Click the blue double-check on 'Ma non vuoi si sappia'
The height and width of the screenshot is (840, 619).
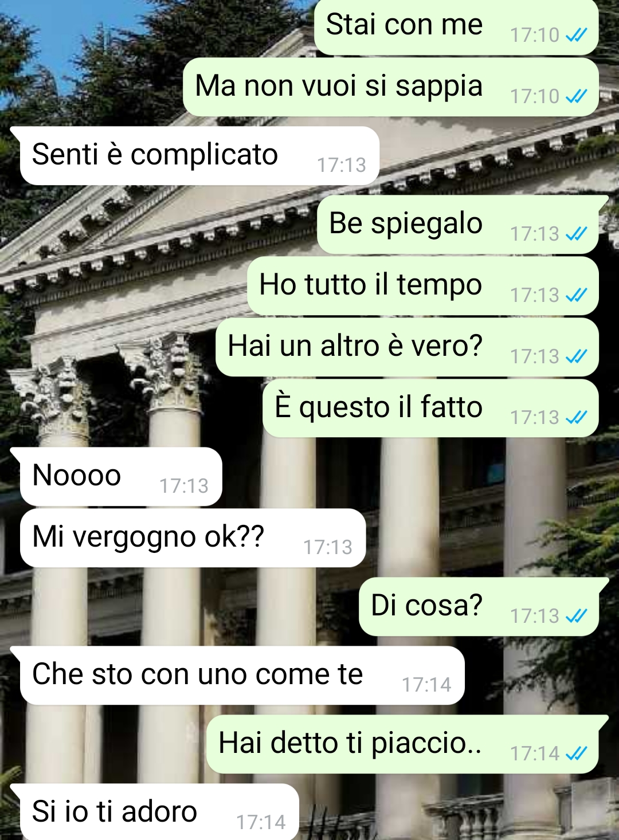[576, 96]
